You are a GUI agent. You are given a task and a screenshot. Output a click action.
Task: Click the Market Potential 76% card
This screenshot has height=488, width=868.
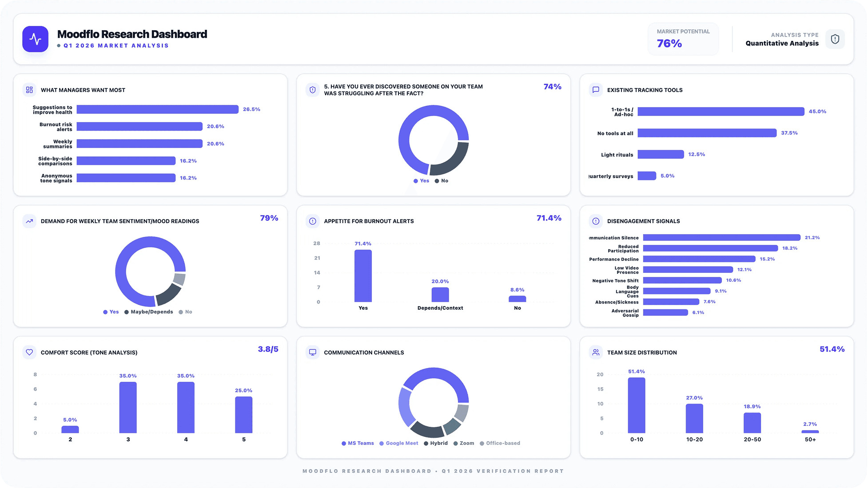683,39
